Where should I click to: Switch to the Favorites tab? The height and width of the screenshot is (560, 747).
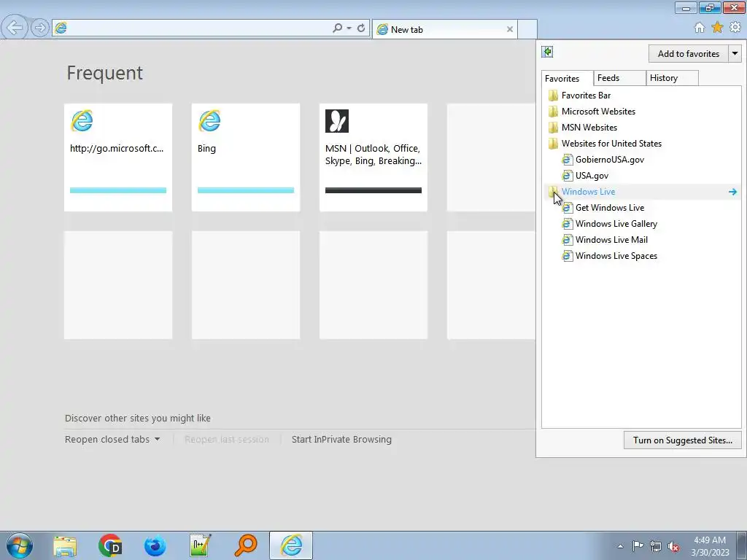[567, 79]
